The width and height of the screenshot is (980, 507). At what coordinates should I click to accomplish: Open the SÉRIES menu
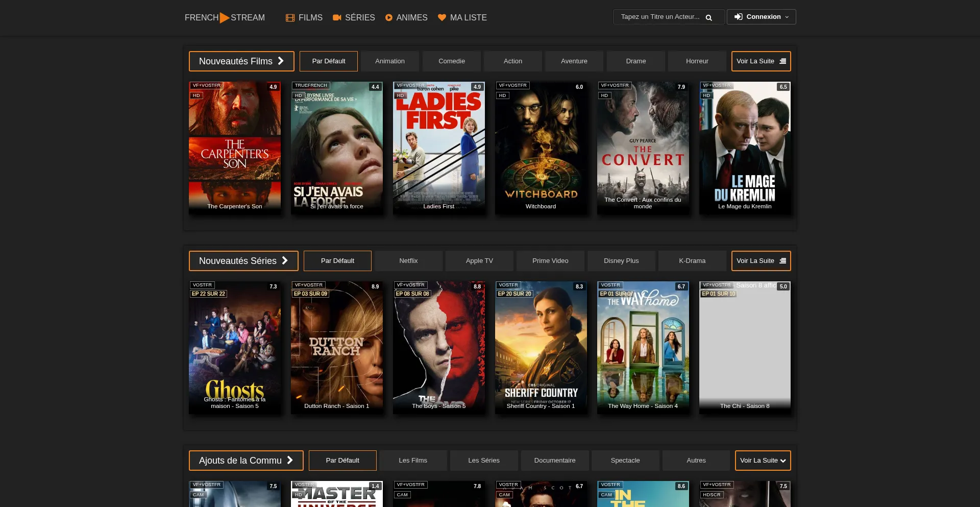click(354, 17)
